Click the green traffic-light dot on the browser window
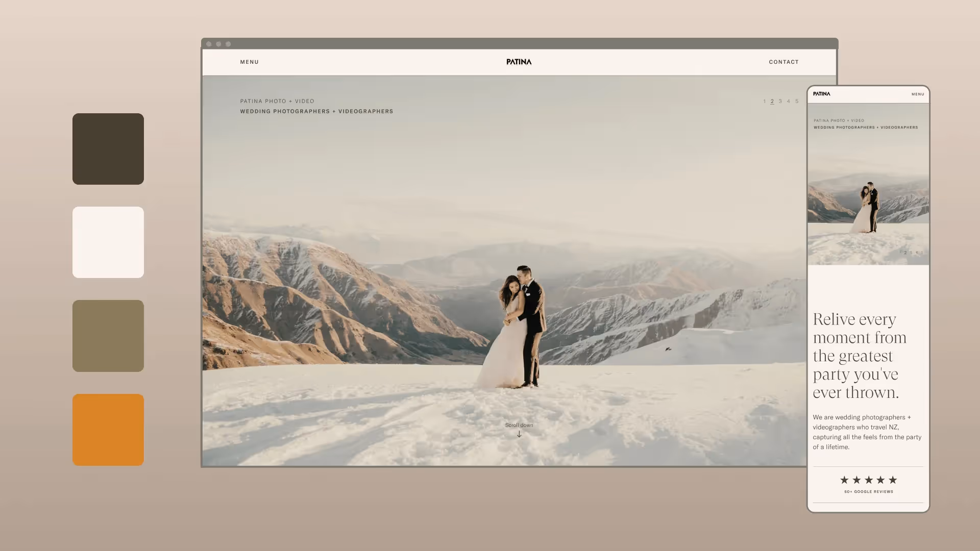Screen dimensions: 980x551 point(228,44)
